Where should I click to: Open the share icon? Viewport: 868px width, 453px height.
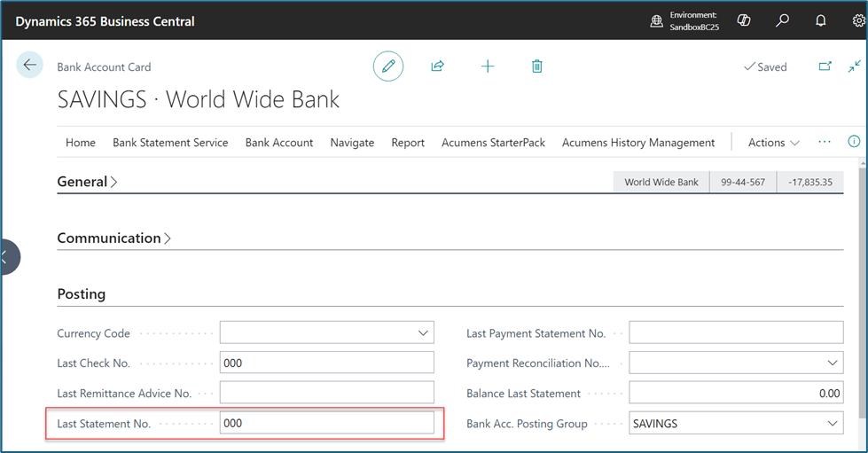(x=437, y=66)
